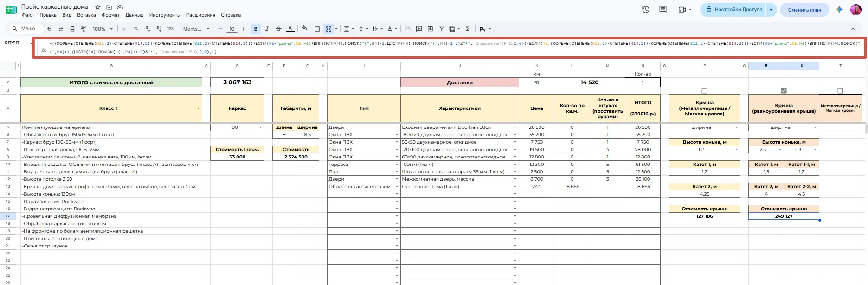Open the 'Каркас' value 100 dropdown

260,127
